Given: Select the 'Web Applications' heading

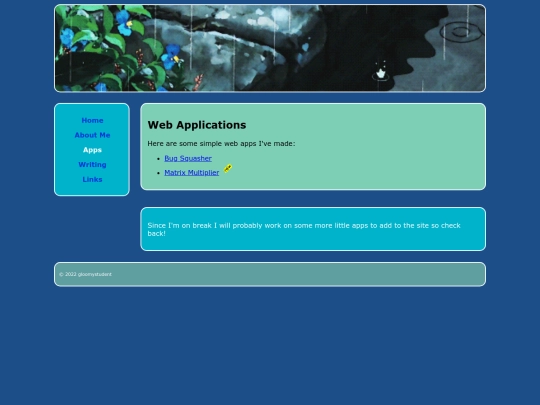Looking at the screenshot, I should (197, 125).
